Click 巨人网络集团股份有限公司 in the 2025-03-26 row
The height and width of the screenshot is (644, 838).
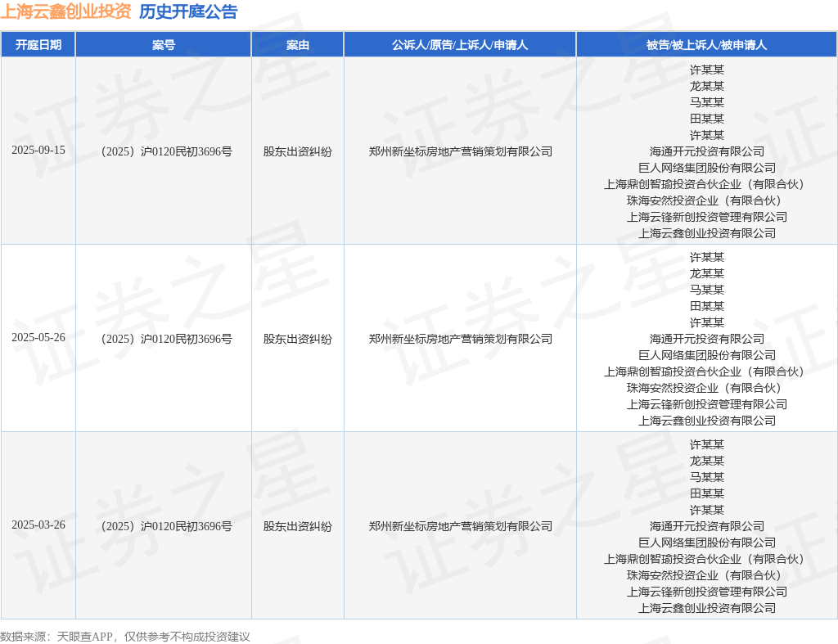pos(706,543)
